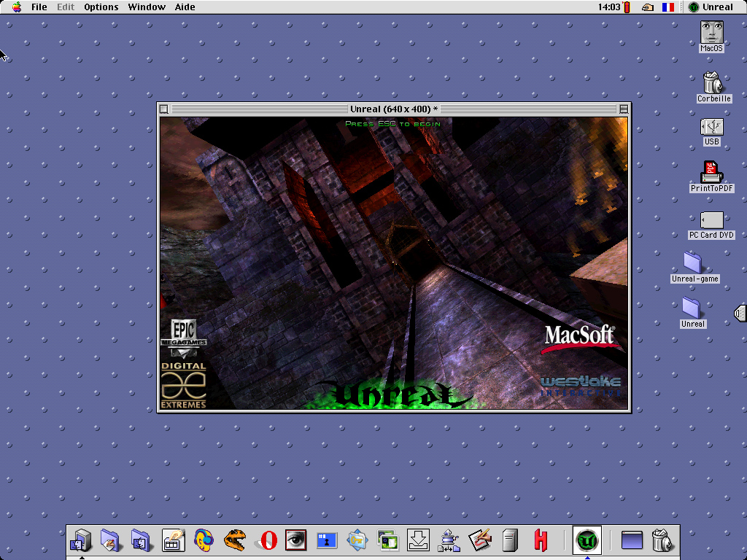Open the folder with pencil dock icon
The width and height of the screenshot is (747, 560).
(111, 540)
